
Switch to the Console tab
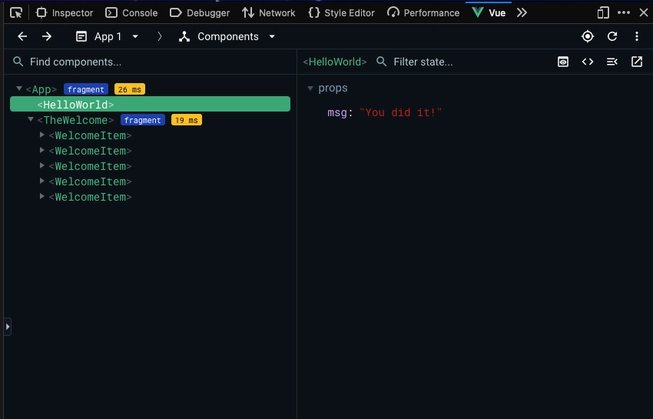pos(131,13)
